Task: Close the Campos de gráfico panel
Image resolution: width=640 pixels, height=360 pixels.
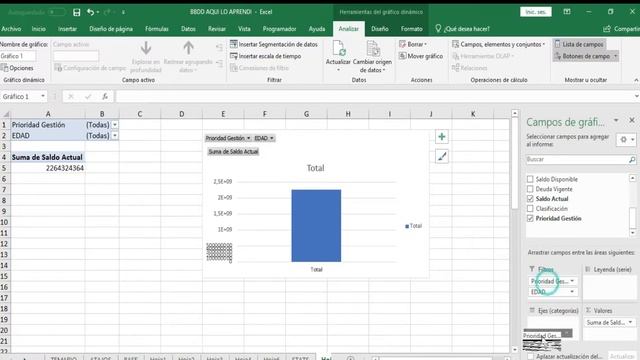Action: [631, 120]
